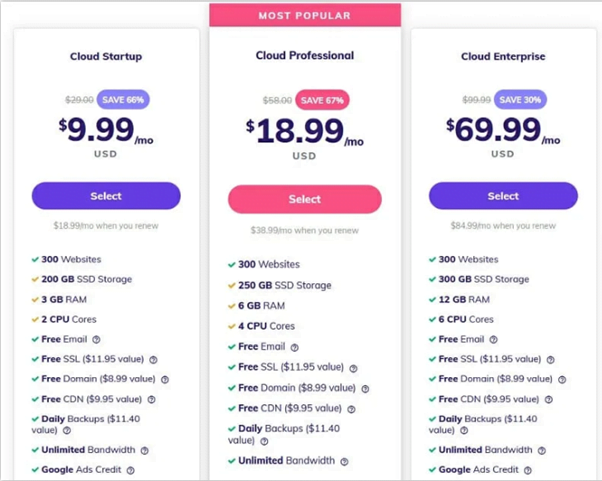Click Google Ads Credit info icon in Cloud Startup

click(x=131, y=470)
